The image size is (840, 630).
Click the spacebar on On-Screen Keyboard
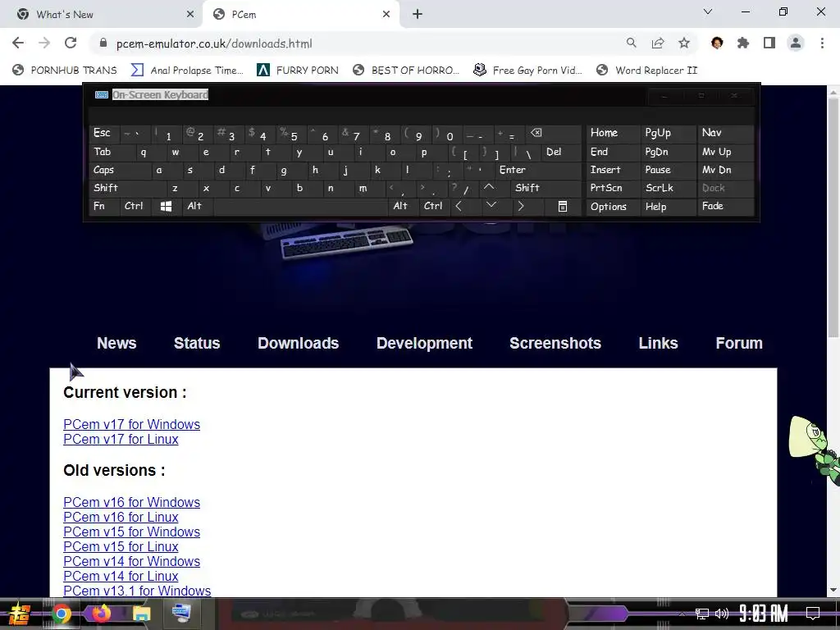[x=300, y=206]
